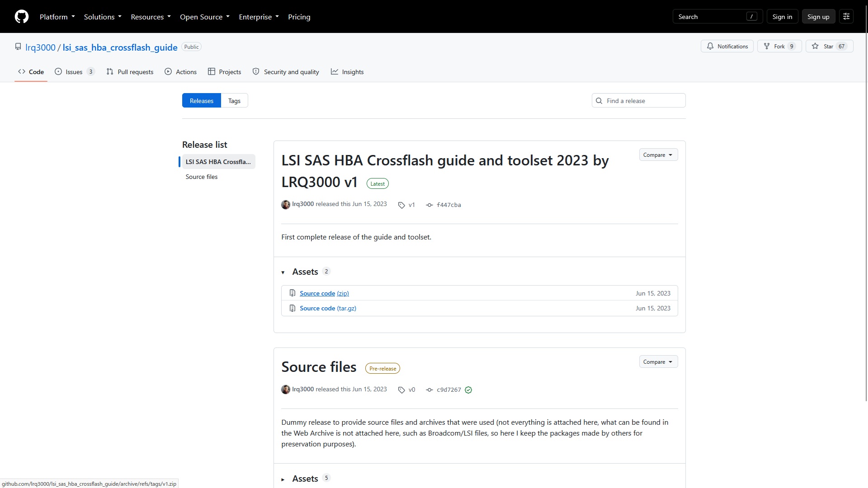Click the Notifications bell button
The width and height of the screenshot is (868, 488).
pos(727,46)
